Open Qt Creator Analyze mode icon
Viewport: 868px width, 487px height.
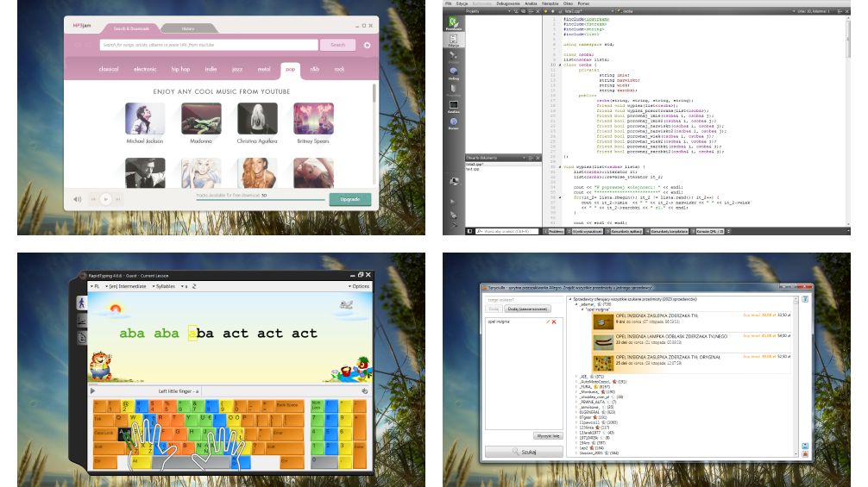453,106
